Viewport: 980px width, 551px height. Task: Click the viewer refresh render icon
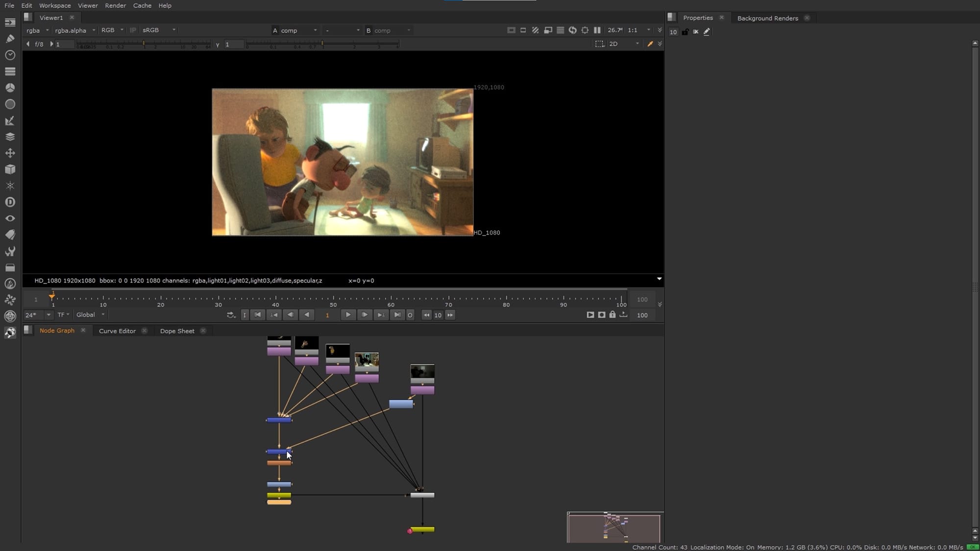click(572, 30)
